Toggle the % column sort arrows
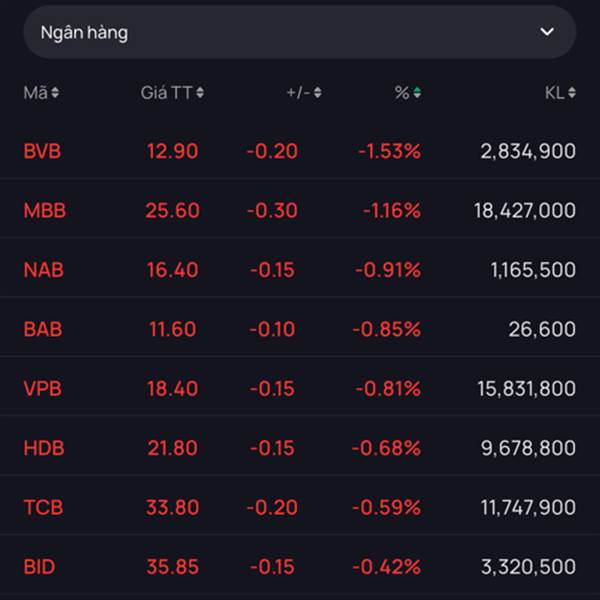The image size is (600, 600). (x=417, y=92)
